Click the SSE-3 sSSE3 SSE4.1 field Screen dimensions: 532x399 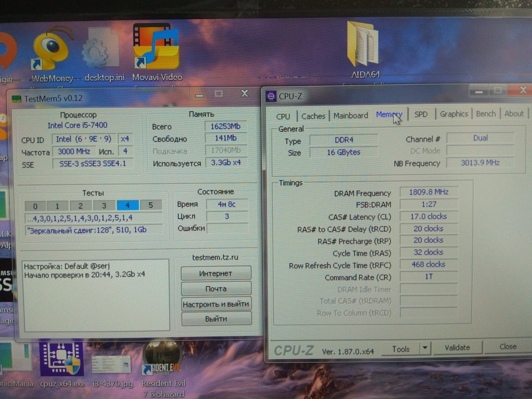[93, 164]
